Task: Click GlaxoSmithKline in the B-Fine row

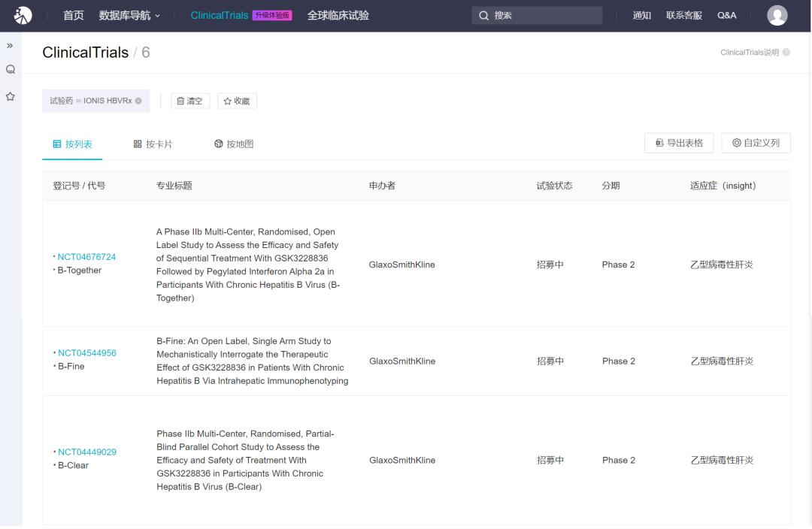Action: [x=402, y=361]
